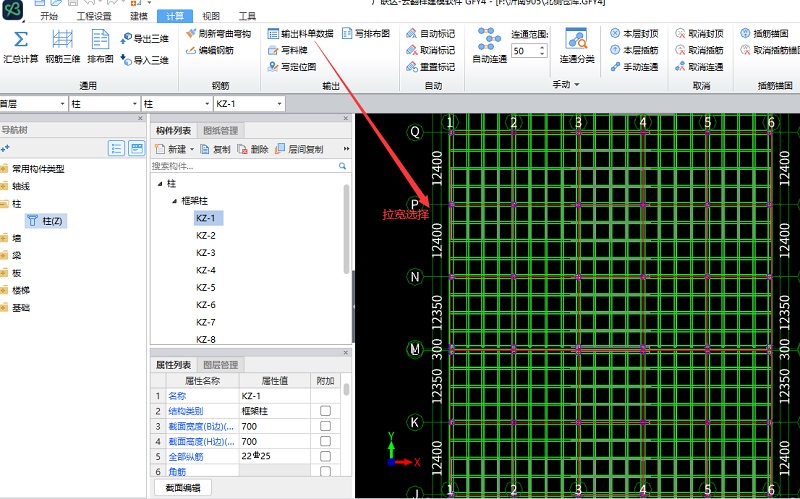Image resolution: width=800 pixels, height=499 pixels.
Task: Expand toolbar overflow chevron in component list
Action: (x=346, y=149)
